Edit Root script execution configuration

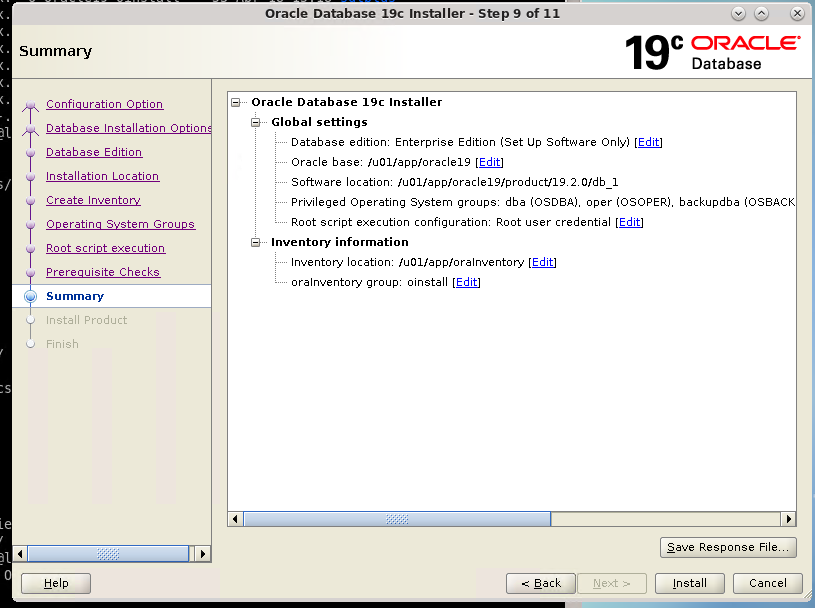tap(629, 222)
